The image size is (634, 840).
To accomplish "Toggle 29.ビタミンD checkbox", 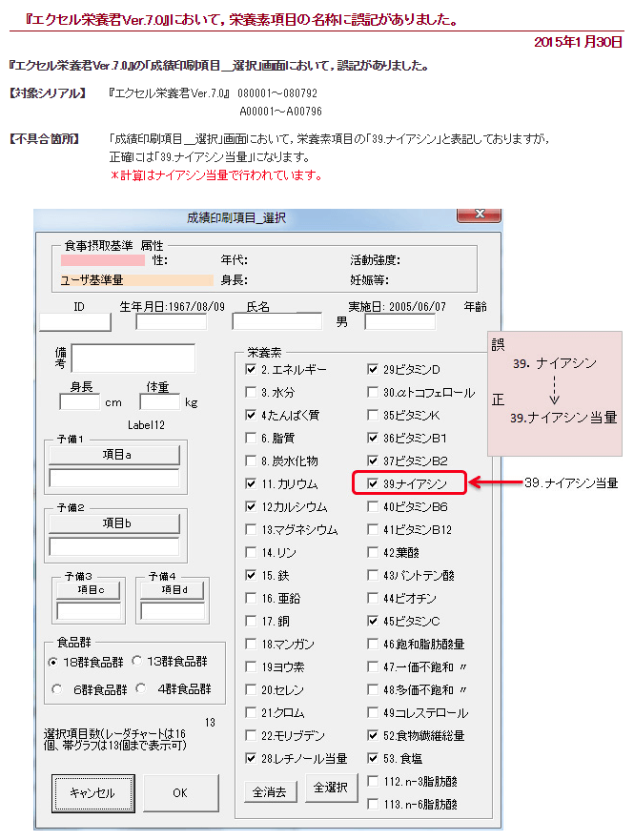I will tap(373, 369).
